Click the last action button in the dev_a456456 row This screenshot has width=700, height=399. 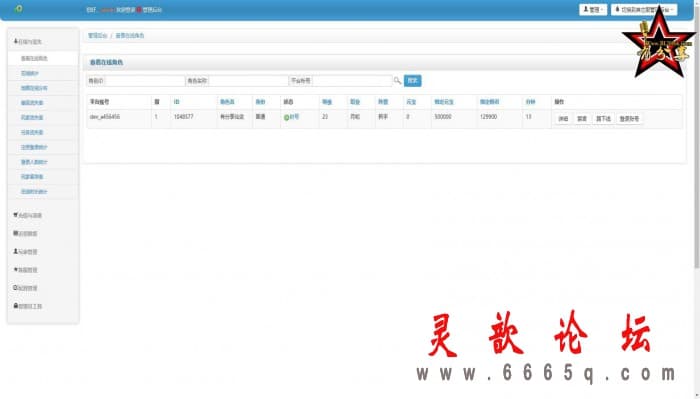coord(629,119)
